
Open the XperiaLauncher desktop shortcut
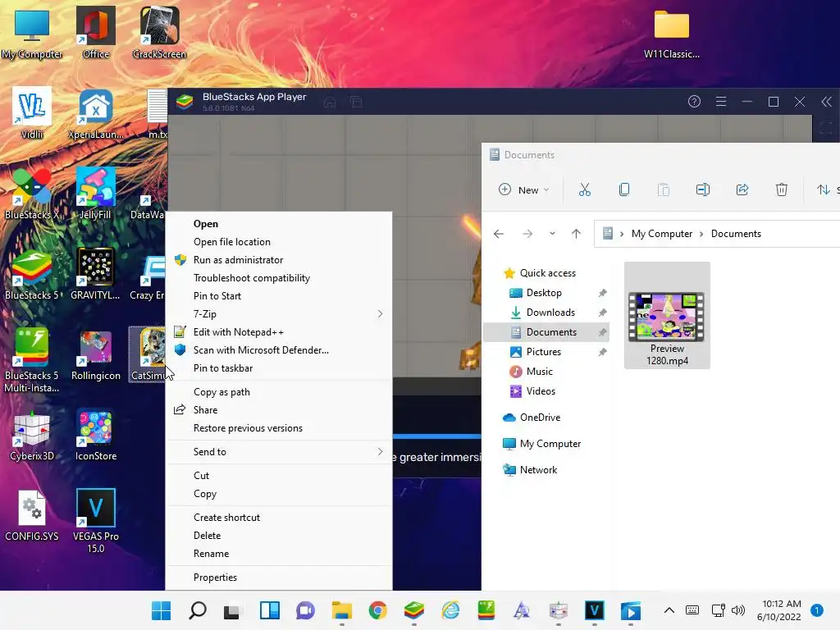click(x=95, y=112)
